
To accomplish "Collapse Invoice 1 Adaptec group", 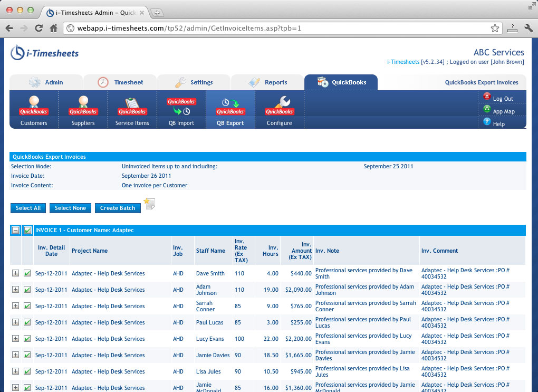I will pos(15,231).
